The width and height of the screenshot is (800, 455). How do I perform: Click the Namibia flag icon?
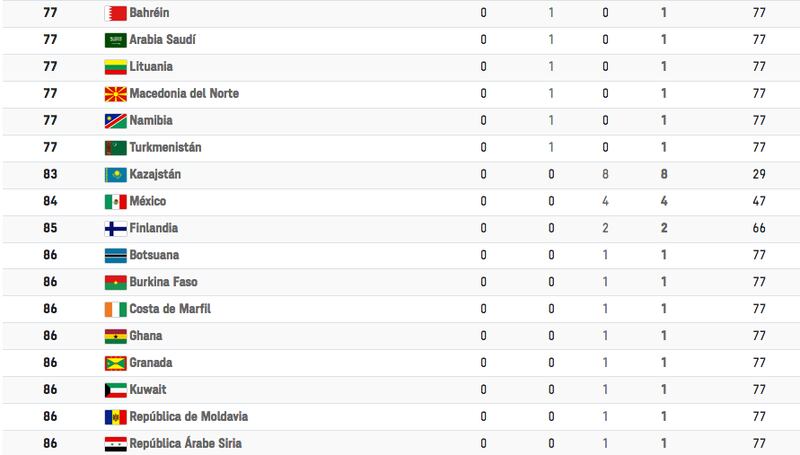click(x=115, y=121)
